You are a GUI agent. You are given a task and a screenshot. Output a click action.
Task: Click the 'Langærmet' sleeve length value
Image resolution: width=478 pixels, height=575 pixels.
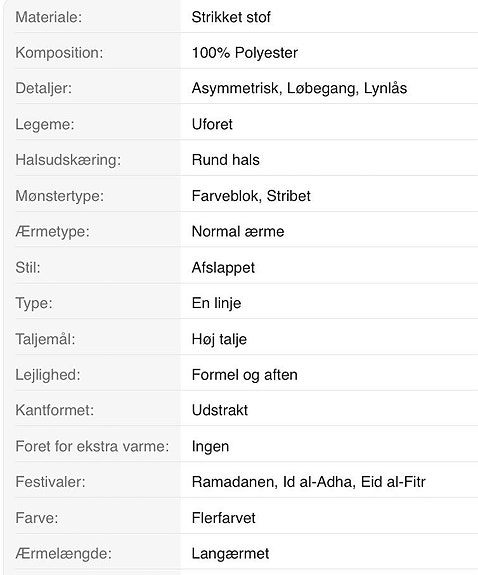click(x=230, y=554)
